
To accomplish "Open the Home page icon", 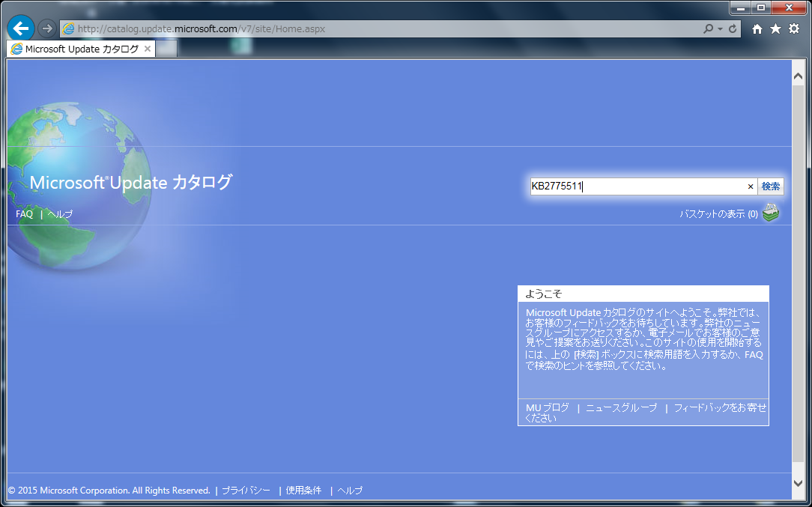I will [757, 28].
